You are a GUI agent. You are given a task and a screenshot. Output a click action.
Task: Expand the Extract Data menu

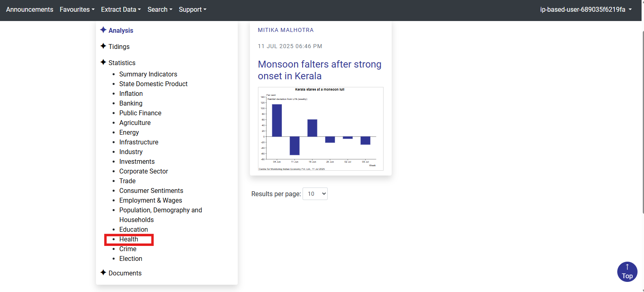point(121,9)
